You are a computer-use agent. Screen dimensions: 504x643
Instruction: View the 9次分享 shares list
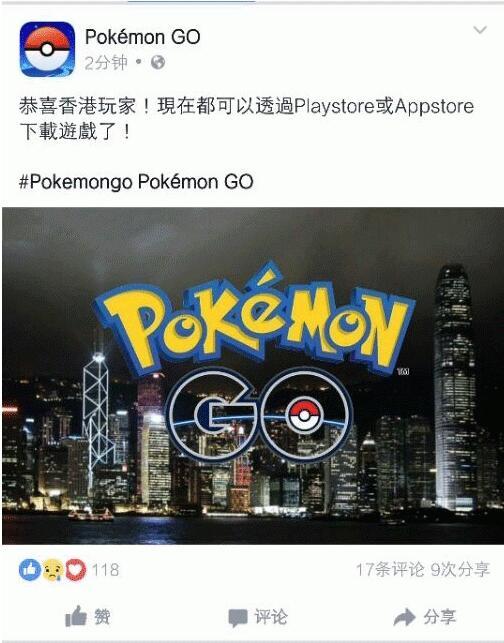pyautogui.click(x=460, y=570)
